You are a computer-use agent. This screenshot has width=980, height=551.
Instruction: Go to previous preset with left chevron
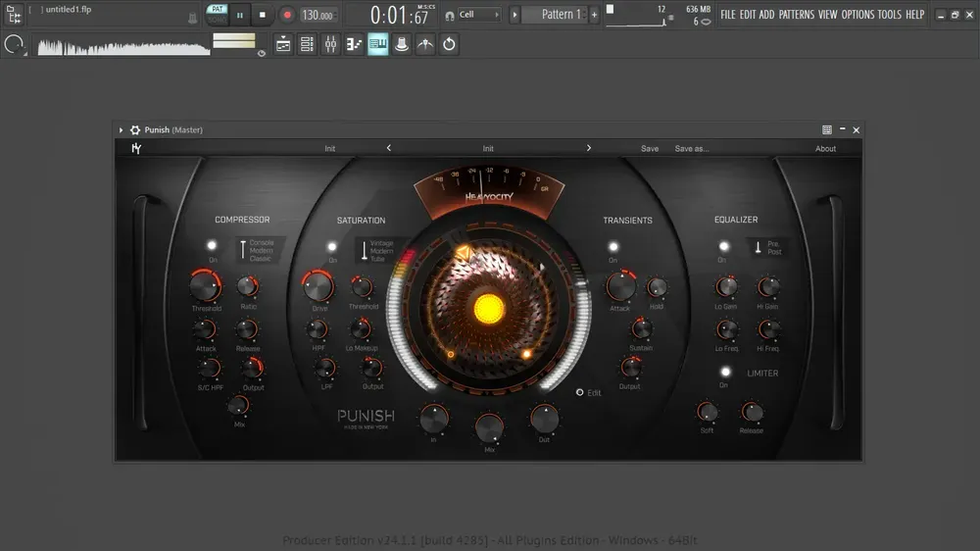[389, 148]
